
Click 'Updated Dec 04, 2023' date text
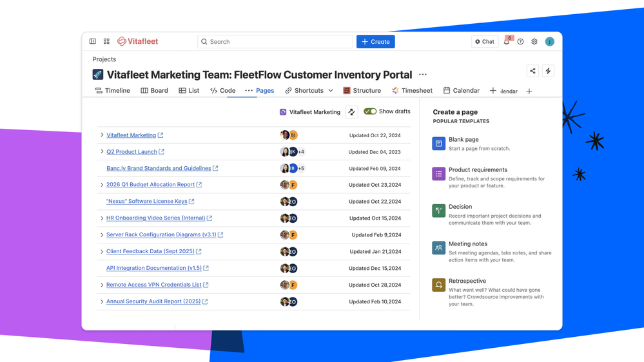(375, 152)
